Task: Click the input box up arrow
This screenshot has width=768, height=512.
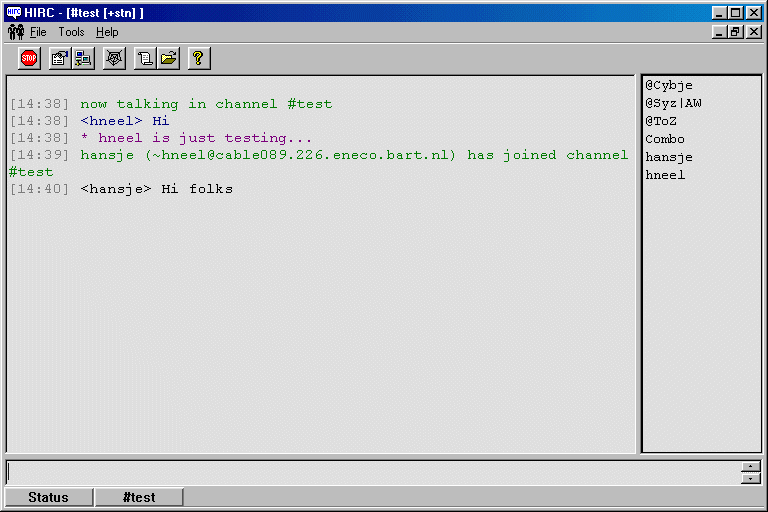Action: tap(750, 466)
